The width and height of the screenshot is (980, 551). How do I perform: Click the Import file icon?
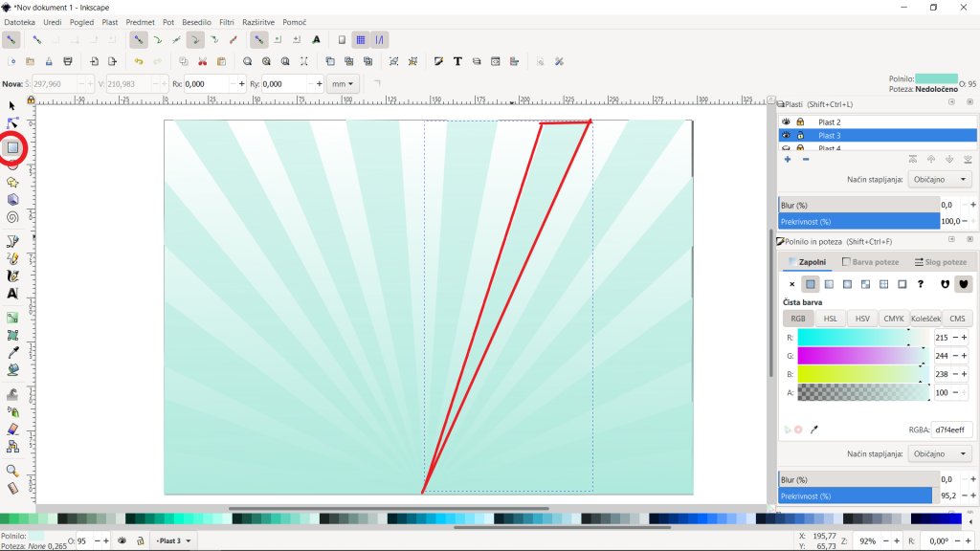[94, 61]
